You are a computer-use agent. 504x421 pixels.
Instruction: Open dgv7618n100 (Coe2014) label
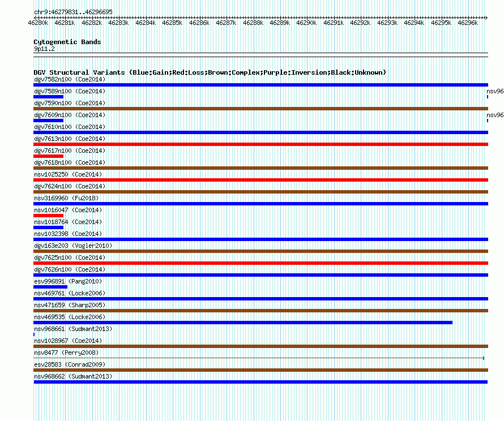(70, 162)
